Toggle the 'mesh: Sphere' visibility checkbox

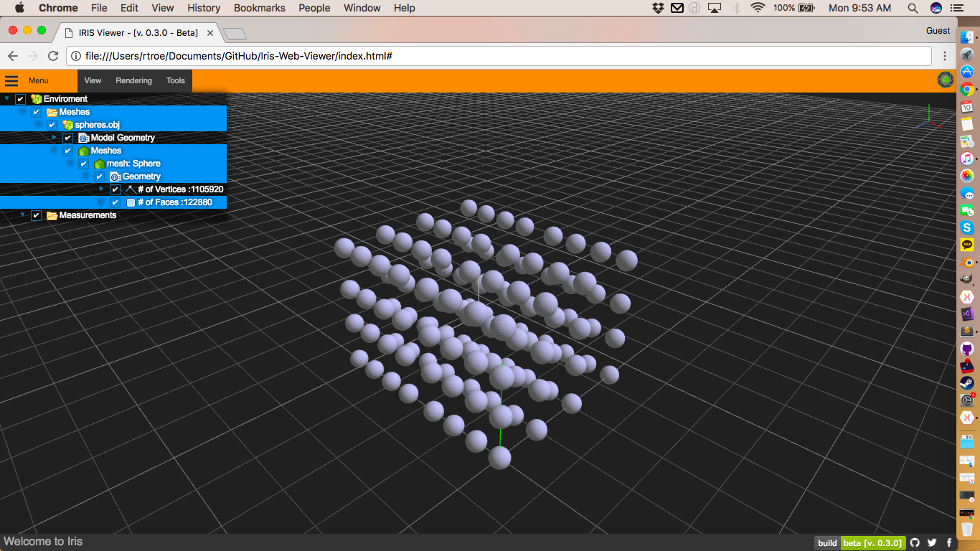coord(84,164)
